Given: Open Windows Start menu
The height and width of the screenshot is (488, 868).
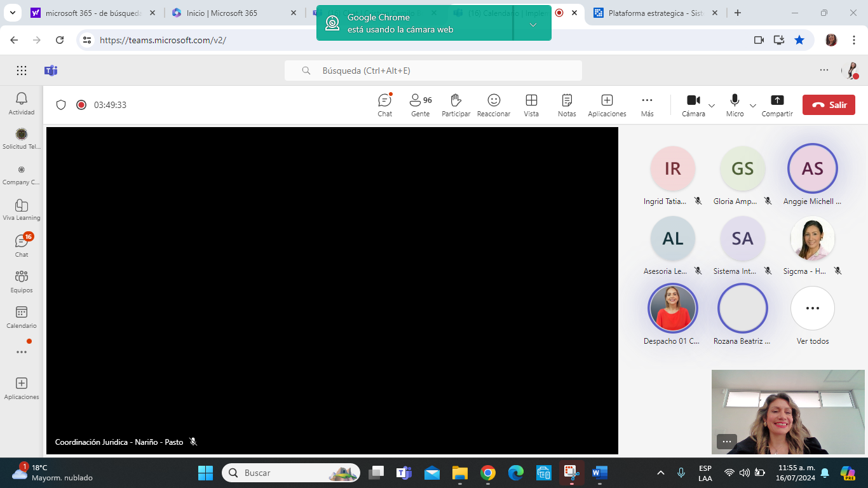Looking at the screenshot, I should pyautogui.click(x=205, y=473).
